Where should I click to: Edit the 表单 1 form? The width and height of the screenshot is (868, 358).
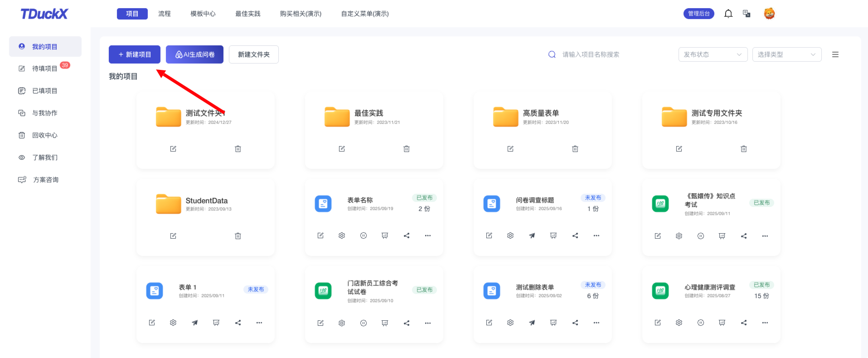152,323
